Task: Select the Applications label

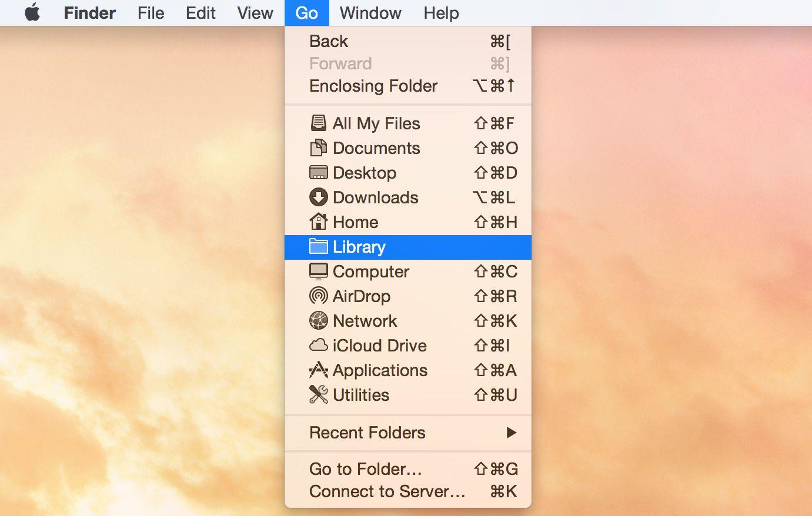Action: 380,370
